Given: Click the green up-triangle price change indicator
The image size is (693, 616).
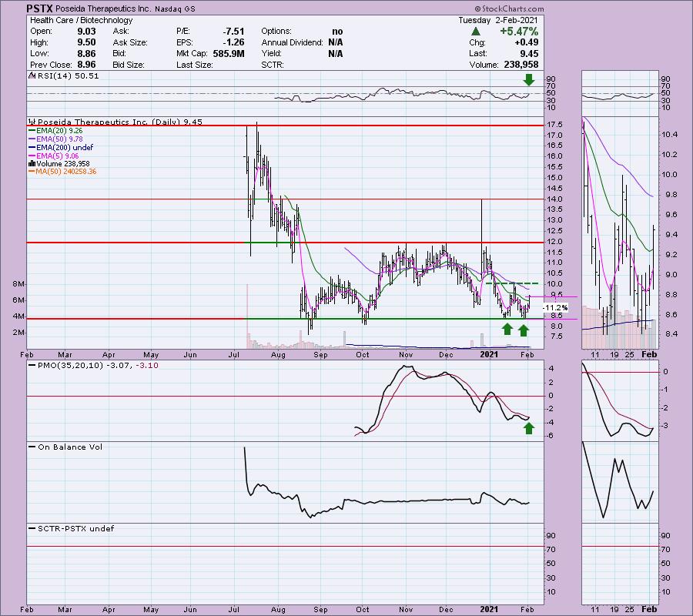Looking at the screenshot, I should (476, 32).
